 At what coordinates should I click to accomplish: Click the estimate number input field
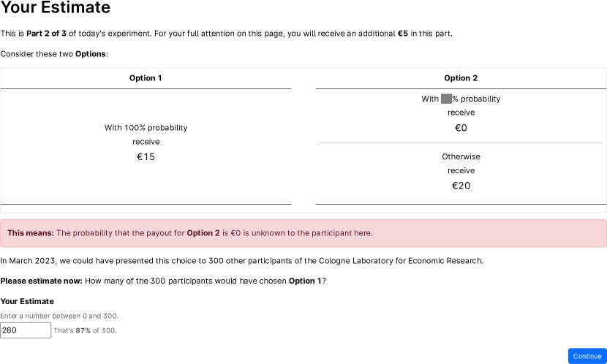[x=26, y=330]
